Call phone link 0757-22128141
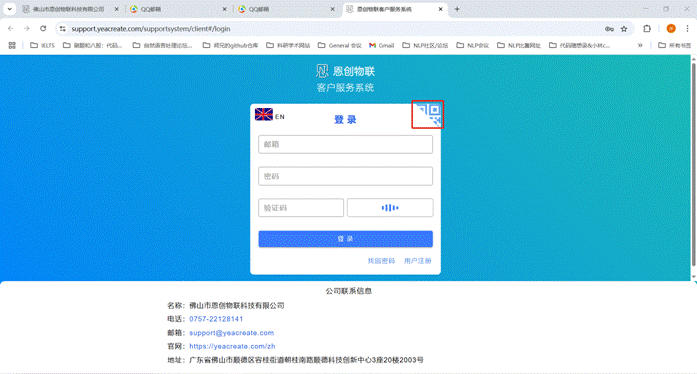Image resolution: width=697 pixels, height=374 pixels. 216,319
